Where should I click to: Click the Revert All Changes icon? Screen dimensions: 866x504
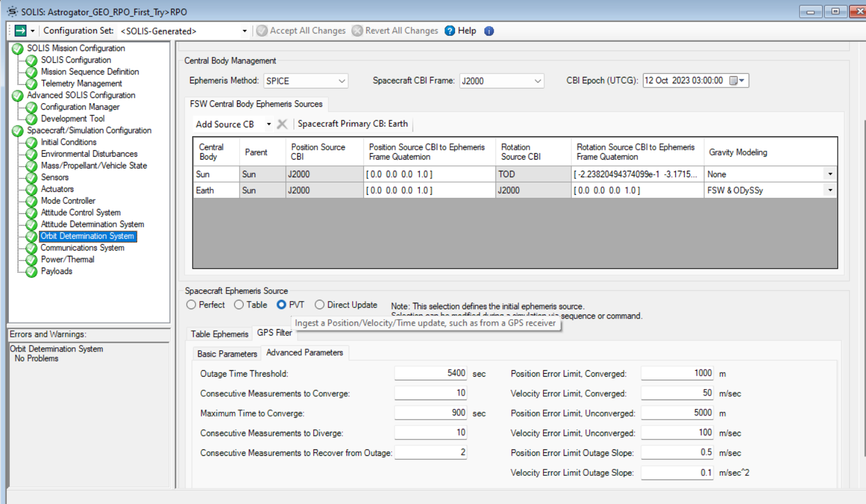[357, 30]
